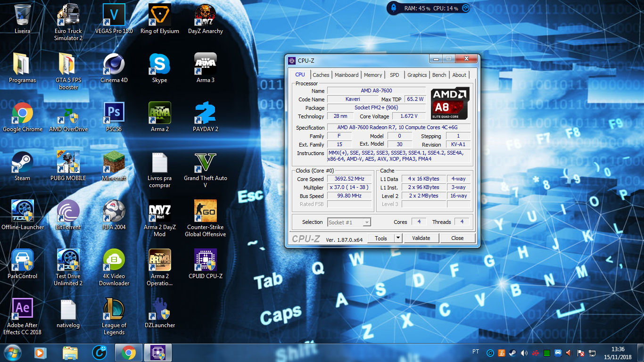
Task: Click the Code Name field Kaveri
Action: [x=353, y=99]
